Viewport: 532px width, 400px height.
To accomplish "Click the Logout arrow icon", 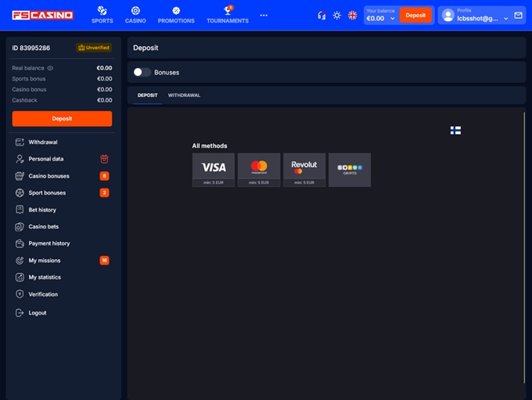I will click(x=20, y=313).
